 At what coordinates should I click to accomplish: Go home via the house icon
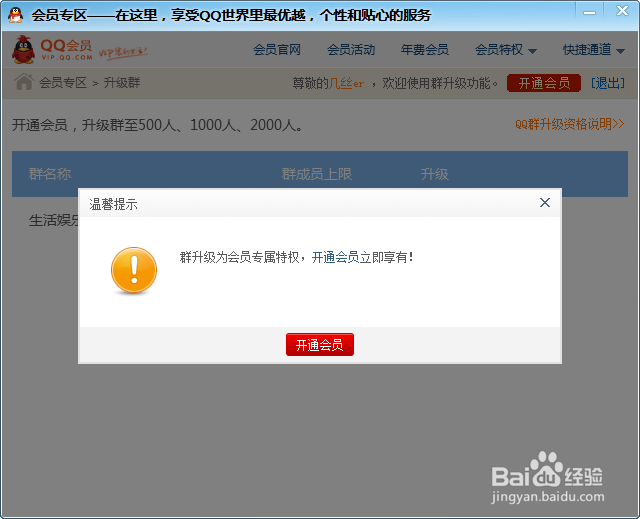[24, 82]
